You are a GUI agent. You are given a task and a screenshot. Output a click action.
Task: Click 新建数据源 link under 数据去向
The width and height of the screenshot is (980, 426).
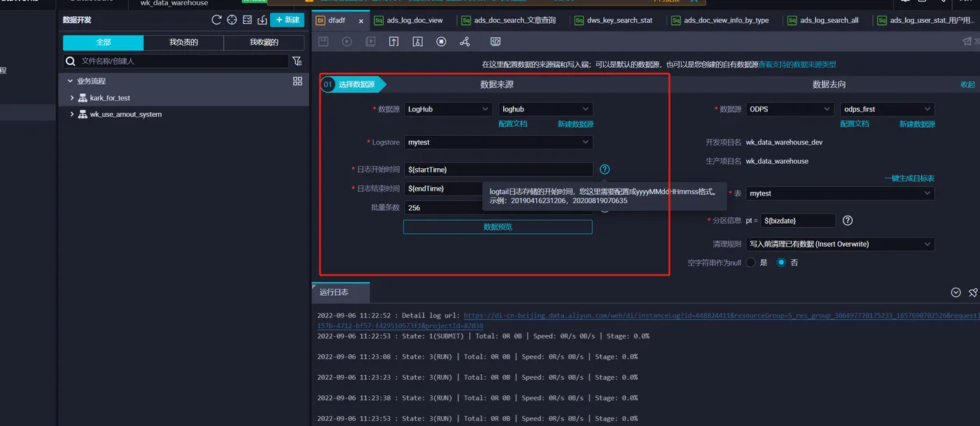[917, 124]
